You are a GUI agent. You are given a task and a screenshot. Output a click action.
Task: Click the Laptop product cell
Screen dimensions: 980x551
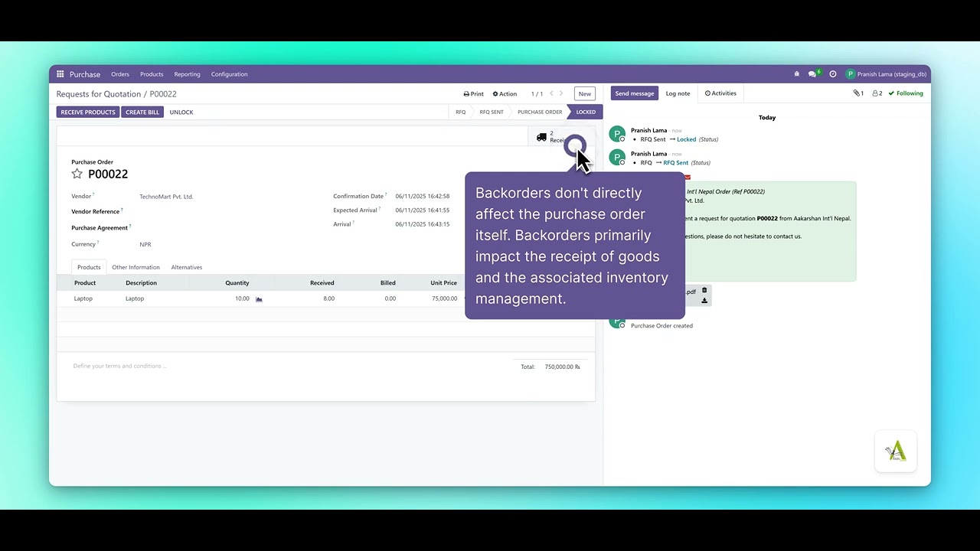83,298
